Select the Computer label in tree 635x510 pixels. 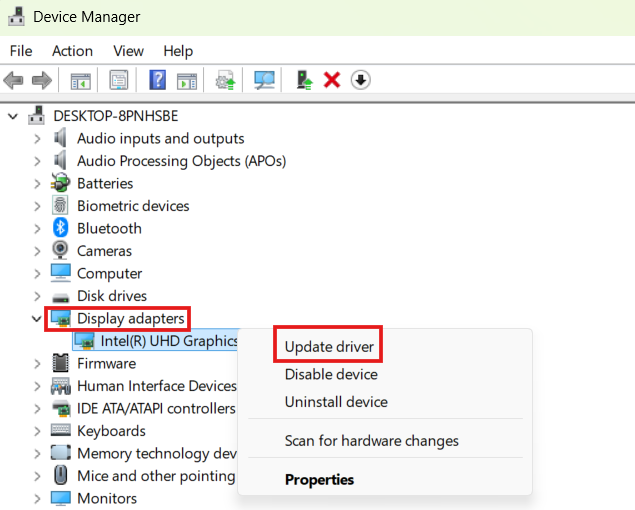(109, 273)
